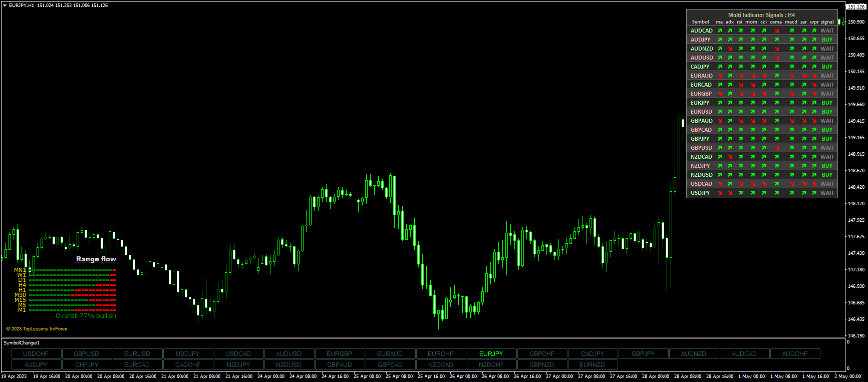Click the underlined Range flow heading
Screen dimensions: 868x382
coord(96,259)
